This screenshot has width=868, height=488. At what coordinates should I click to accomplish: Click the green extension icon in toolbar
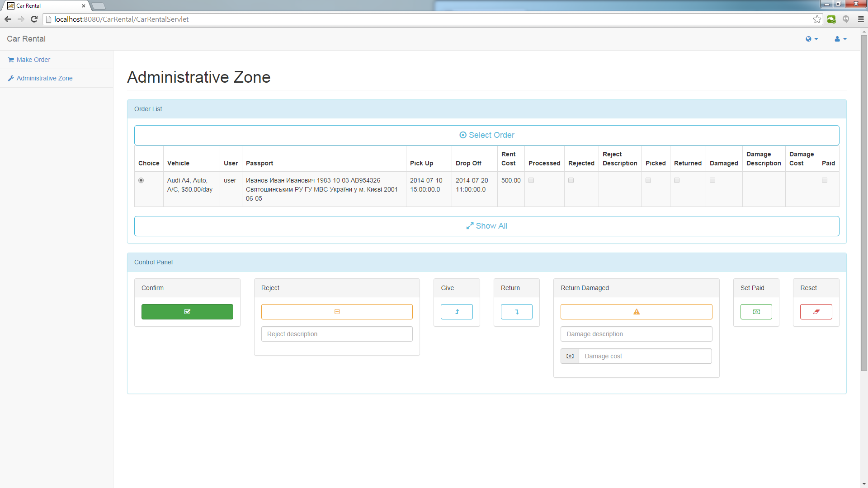[831, 19]
